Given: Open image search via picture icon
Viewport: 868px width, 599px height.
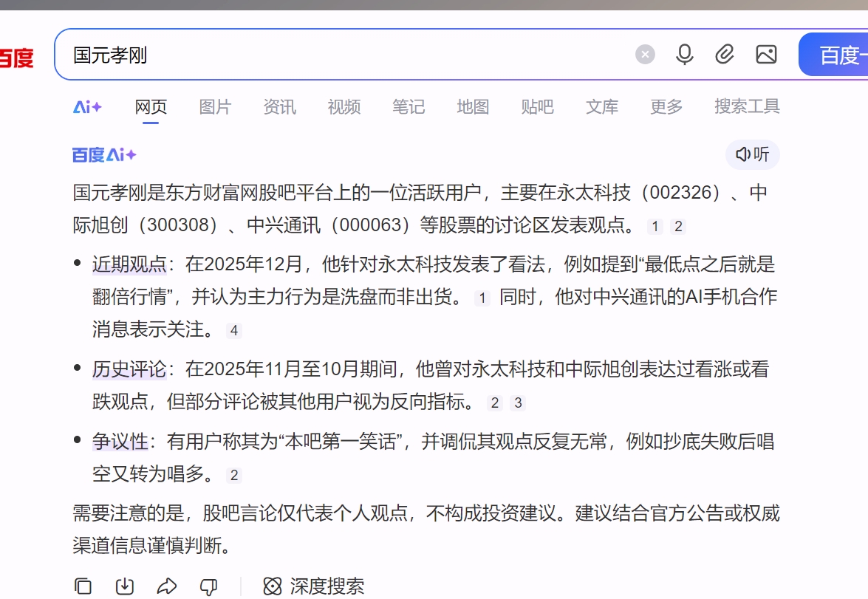Looking at the screenshot, I should coord(766,54).
